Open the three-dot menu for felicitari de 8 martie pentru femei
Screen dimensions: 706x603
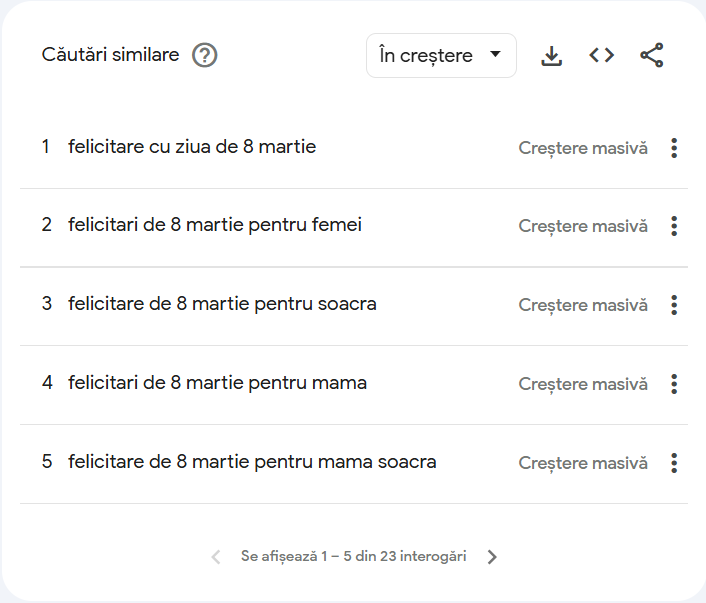[674, 226]
